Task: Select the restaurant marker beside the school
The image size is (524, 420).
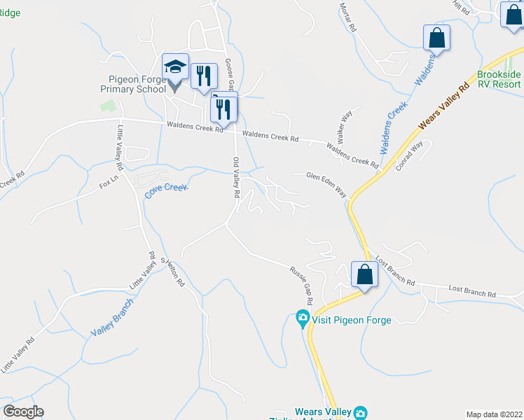Action: click(204, 76)
